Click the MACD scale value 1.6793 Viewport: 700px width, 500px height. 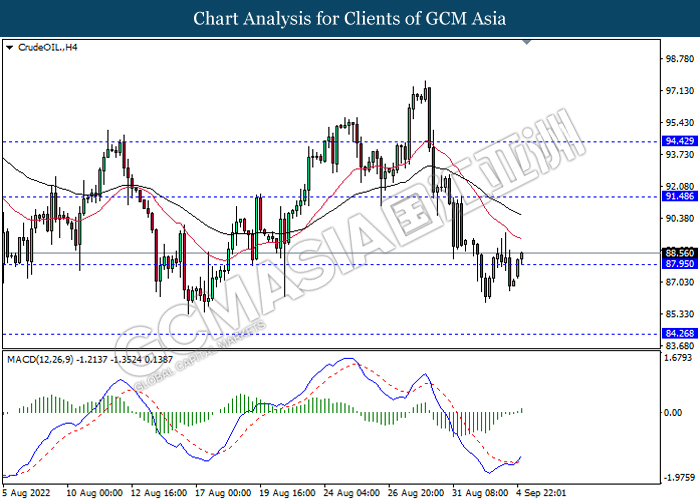pyautogui.click(x=678, y=358)
